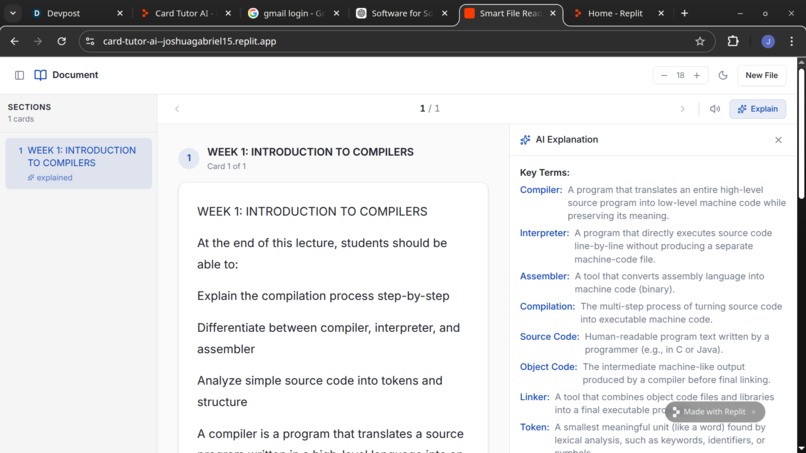The width and height of the screenshot is (806, 453).
Task: Close the Smart File Reader tab
Action: point(553,13)
